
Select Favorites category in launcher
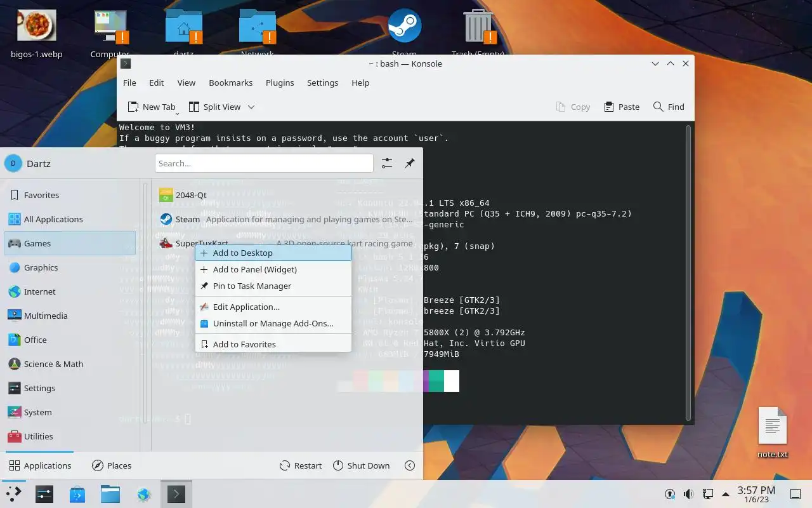(70, 195)
